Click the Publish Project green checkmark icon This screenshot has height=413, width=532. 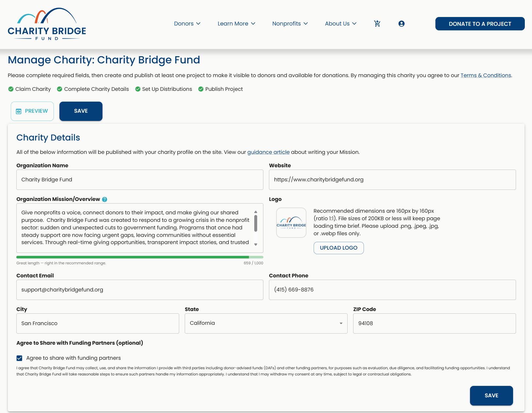tap(201, 89)
